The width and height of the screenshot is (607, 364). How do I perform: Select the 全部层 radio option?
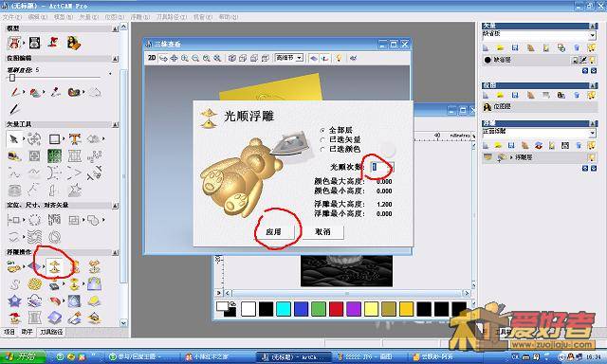[322, 130]
